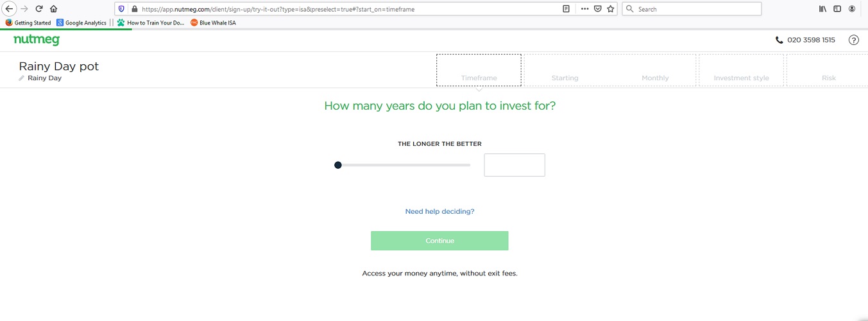Screen dimensions: 868x321
Task: Click the Save to Pocket icon
Action: [x=597, y=9]
